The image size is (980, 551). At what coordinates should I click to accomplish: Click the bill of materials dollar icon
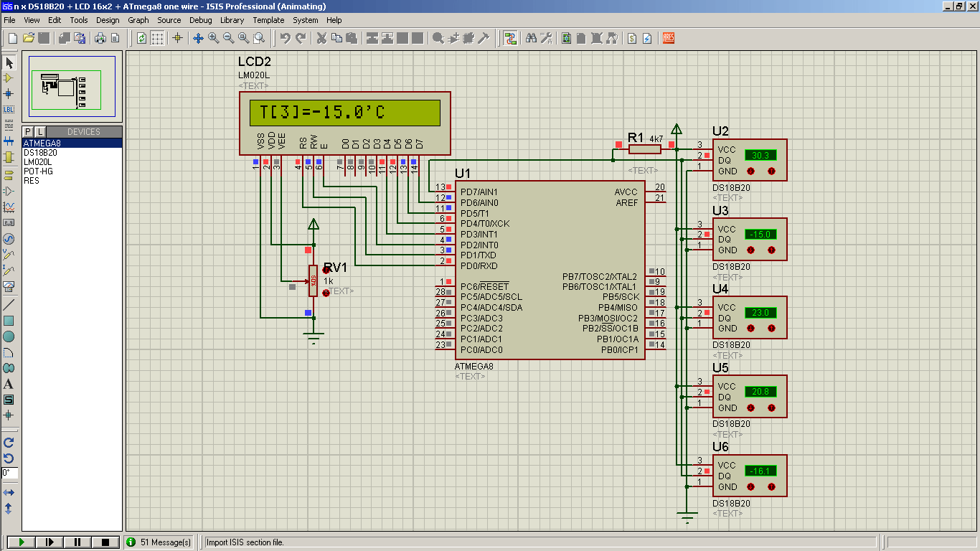[x=632, y=38]
